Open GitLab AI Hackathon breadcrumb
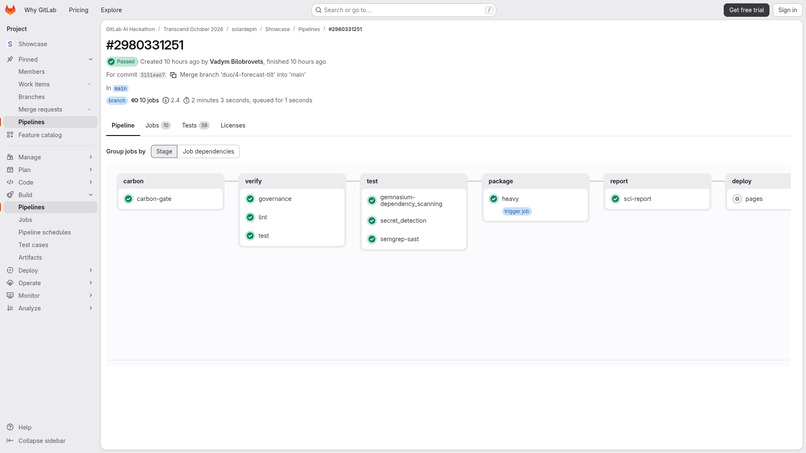 coord(131,29)
